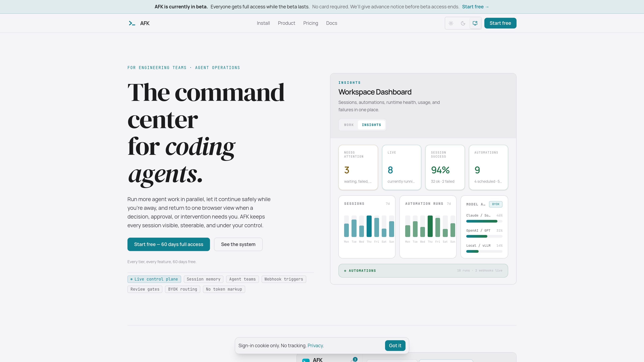Click the header Start free button
Image resolution: width=644 pixels, height=362 pixels.
coord(500,23)
